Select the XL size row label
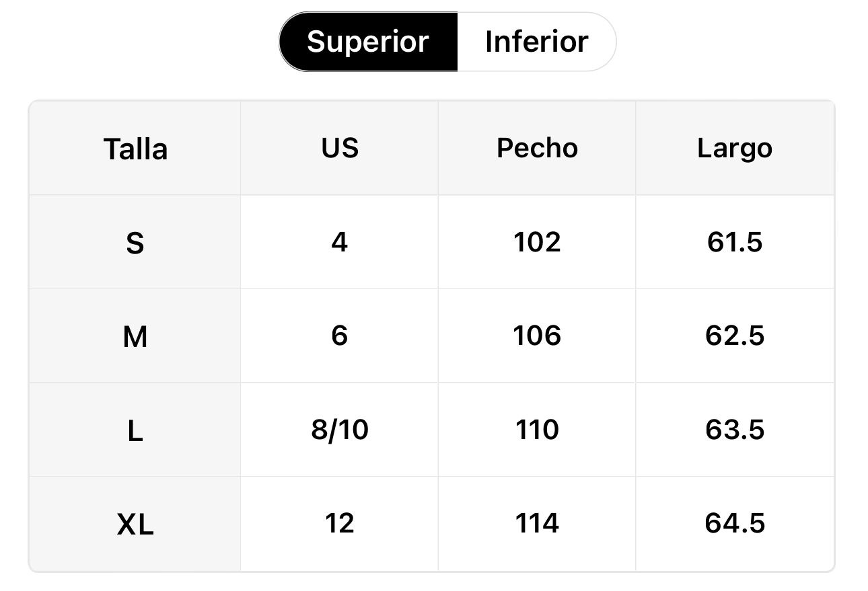The width and height of the screenshot is (868, 591). pyautogui.click(x=135, y=524)
